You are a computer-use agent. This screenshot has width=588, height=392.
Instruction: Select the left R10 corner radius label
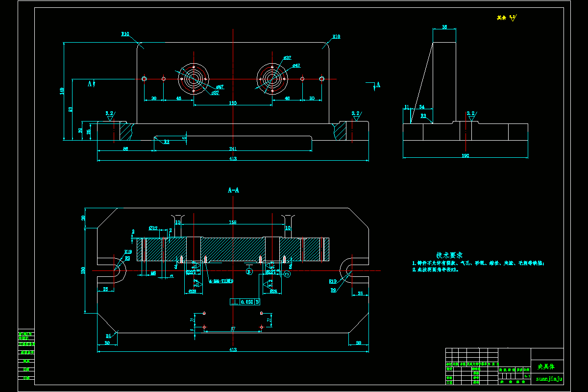click(x=125, y=34)
